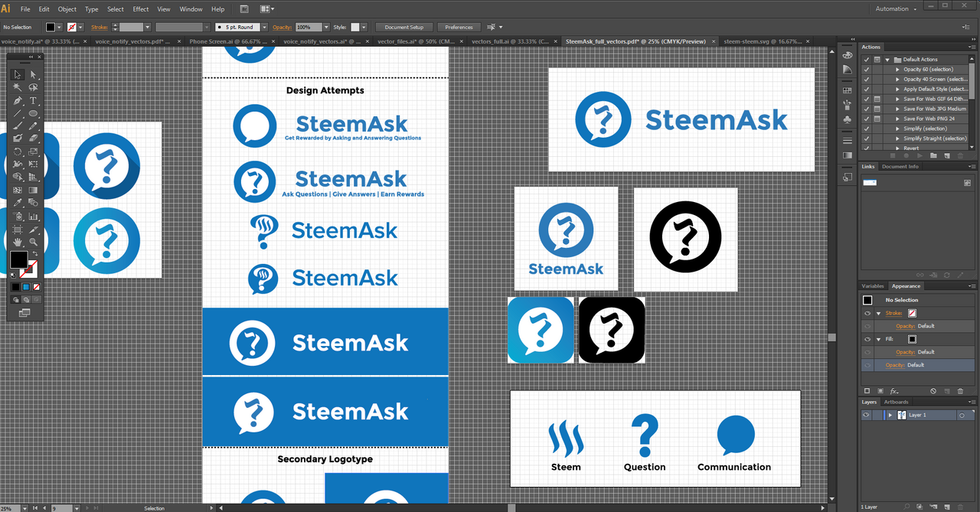Image resolution: width=980 pixels, height=512 pixels.
Task: Expand the Apply Default Style action
Action: click(x=897, y=90)
